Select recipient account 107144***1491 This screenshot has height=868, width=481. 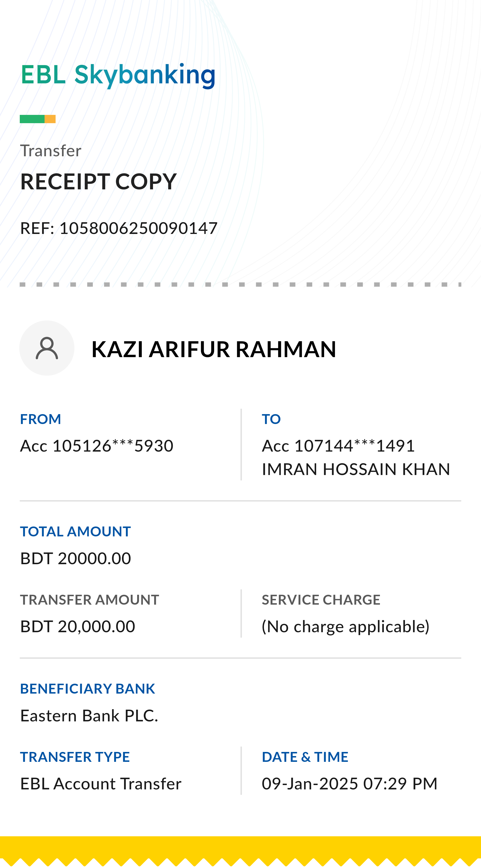pos(338,446)
